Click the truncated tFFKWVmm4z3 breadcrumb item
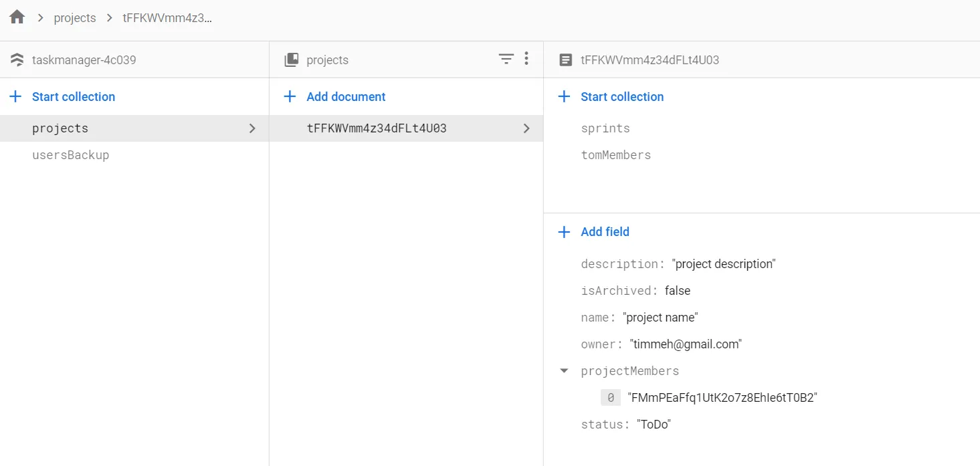Image resolution: width=980 pixels, height=466 pixels. pyautogui.click(x=167, y=18)
